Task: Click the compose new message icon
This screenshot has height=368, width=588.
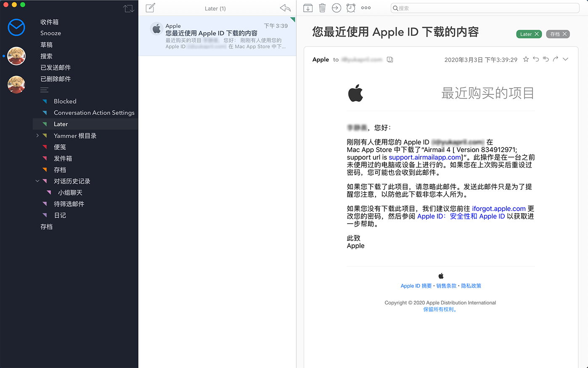Action: point(150,8)
